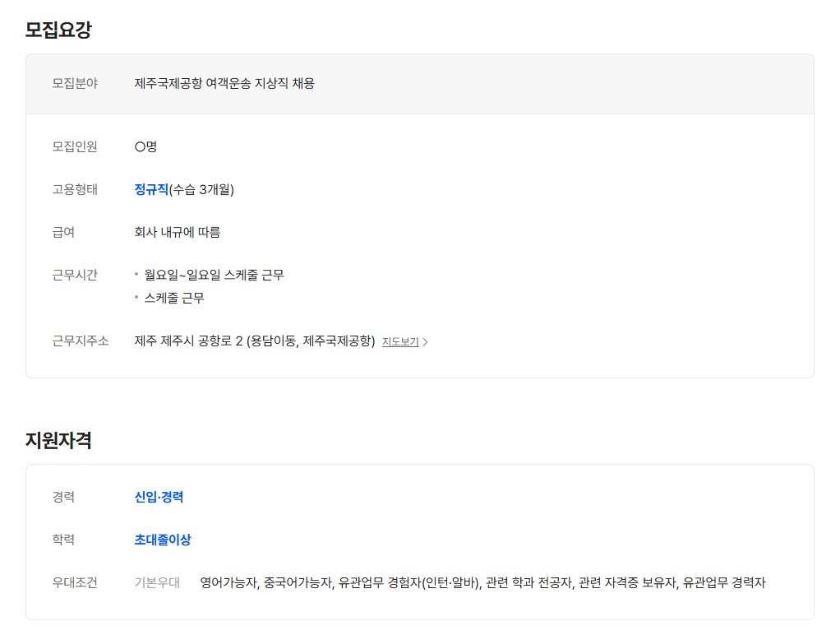Click the chevron arrow beside 지도보기
Viewport: 840px width, 635px height.
[425, 342]
